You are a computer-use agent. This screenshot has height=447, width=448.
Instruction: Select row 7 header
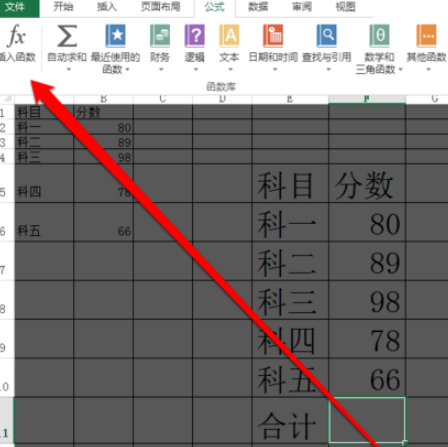click(x=7, y=261)
